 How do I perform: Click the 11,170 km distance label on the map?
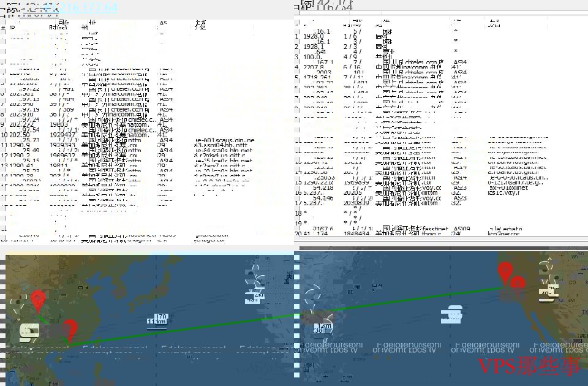coord(156,320)
